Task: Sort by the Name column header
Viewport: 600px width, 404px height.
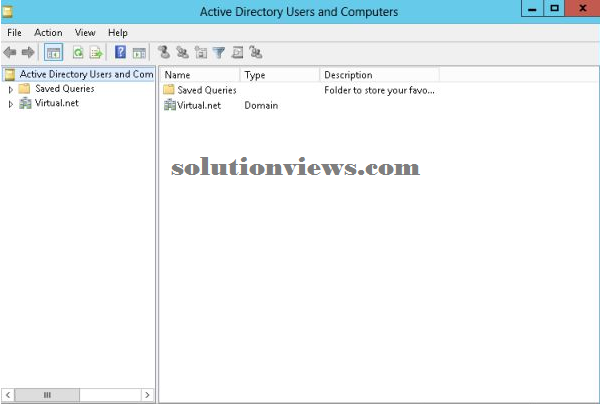Action: (199, 75)
